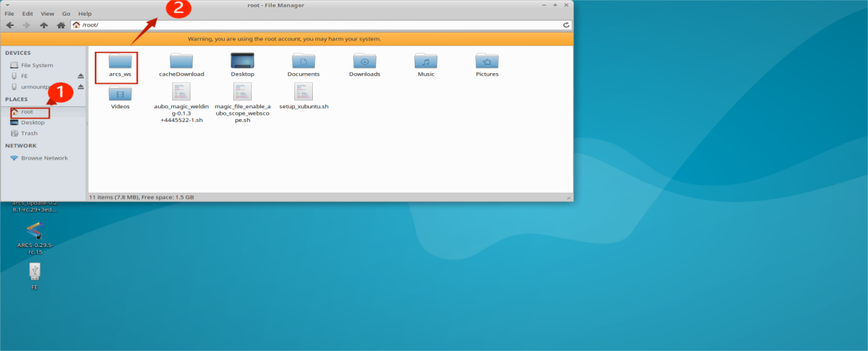Go forward with the right arrow button

pos(27,25)
